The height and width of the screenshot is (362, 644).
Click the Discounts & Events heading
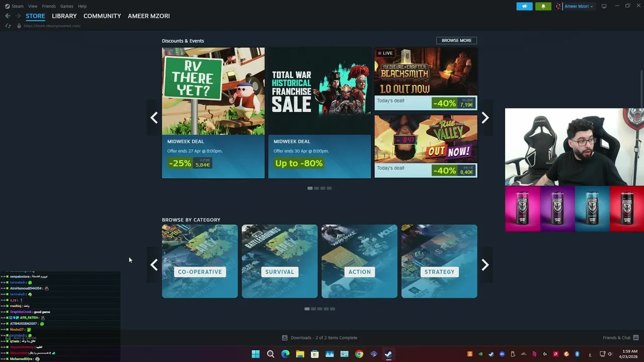point(183,41)
